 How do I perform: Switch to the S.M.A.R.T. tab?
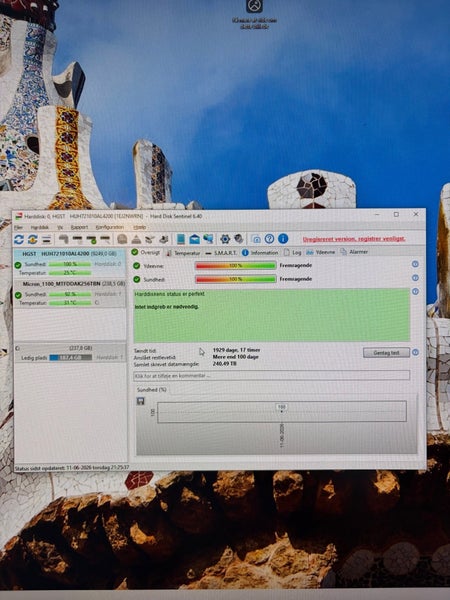pyautogui.click(x=221, y=253)
